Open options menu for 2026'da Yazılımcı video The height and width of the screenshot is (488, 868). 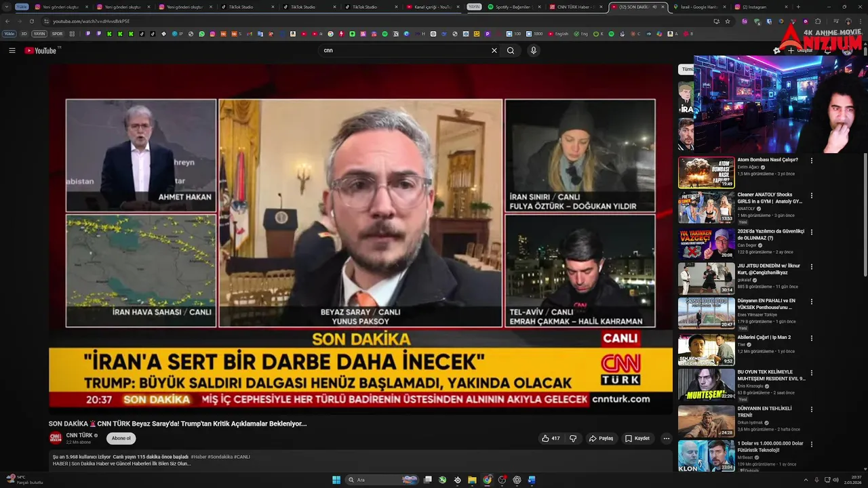[x=811, y=232]
